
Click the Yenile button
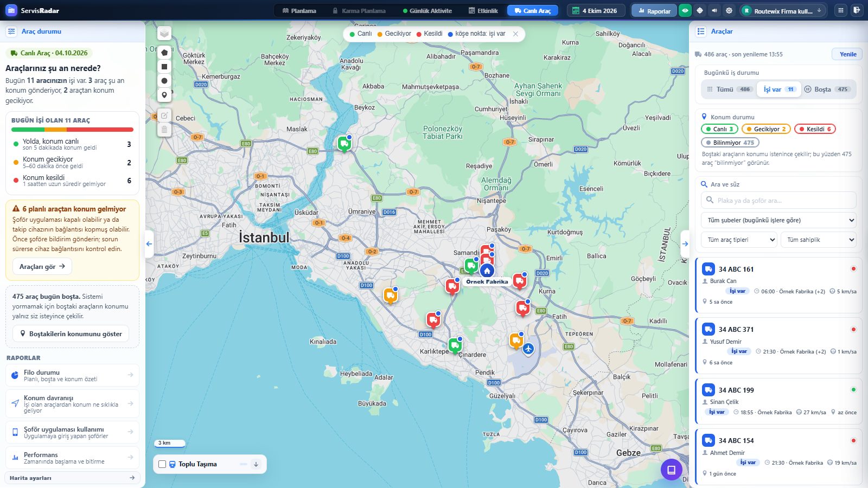(x=847, y=54)
